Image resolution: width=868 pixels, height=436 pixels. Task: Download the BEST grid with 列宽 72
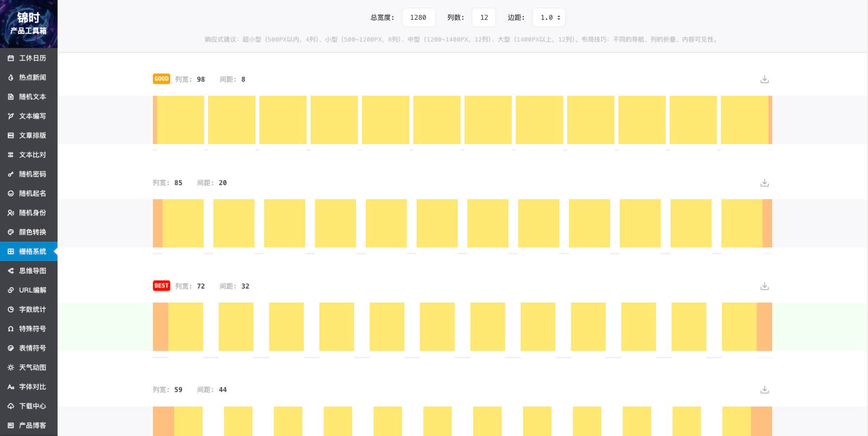[764, 286]
